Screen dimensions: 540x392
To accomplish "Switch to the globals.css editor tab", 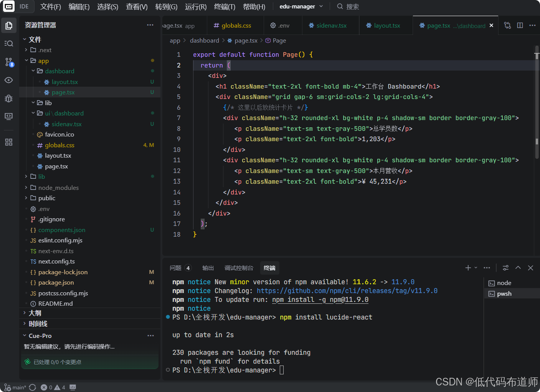I will [236, 26].
